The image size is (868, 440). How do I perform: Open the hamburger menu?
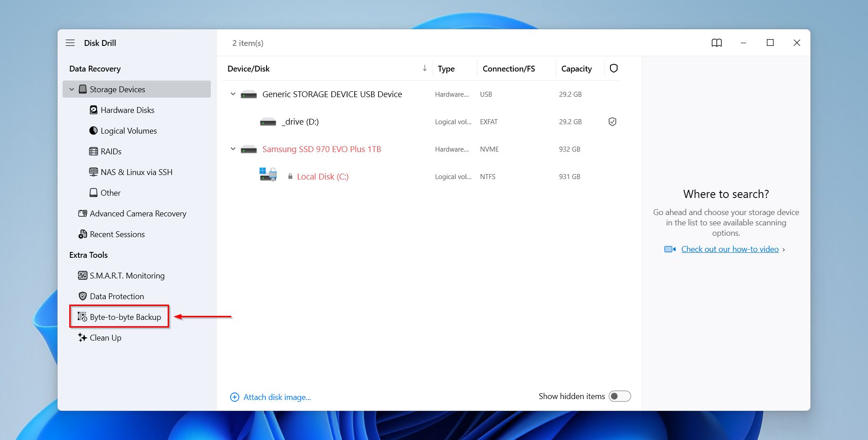(70, 43)
